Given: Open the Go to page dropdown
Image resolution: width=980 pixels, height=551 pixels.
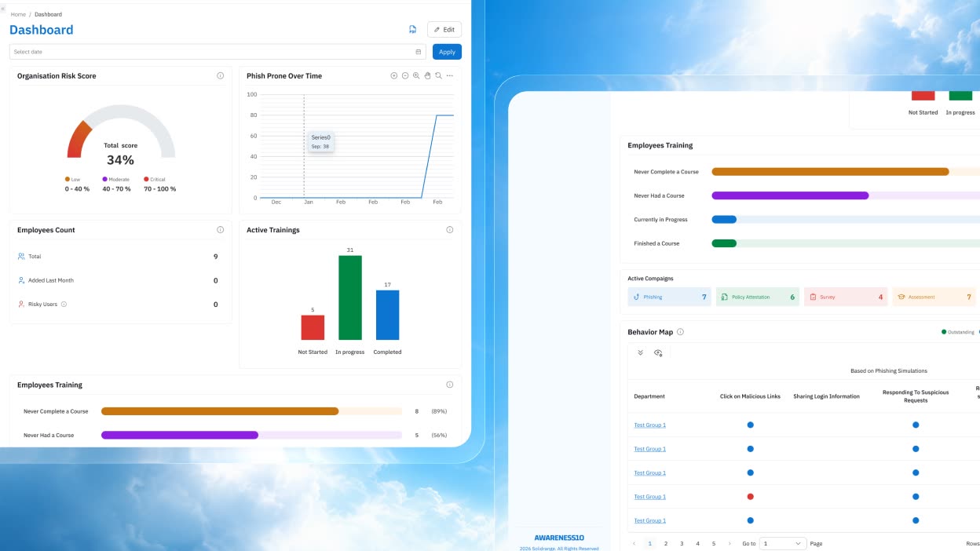Looking at the screenshot, I should (783, 543).
